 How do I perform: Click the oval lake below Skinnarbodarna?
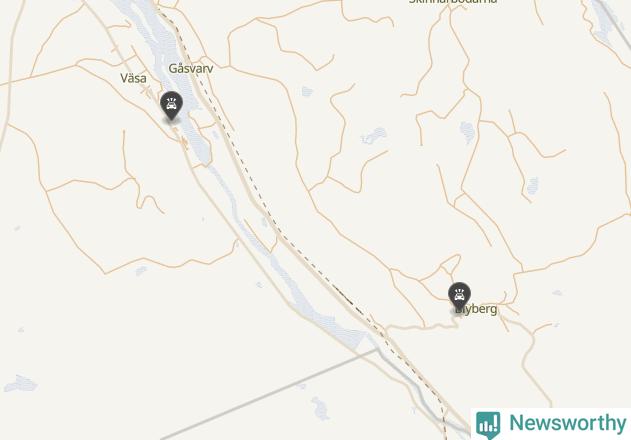pyautogui.click(x=467, y=132)
